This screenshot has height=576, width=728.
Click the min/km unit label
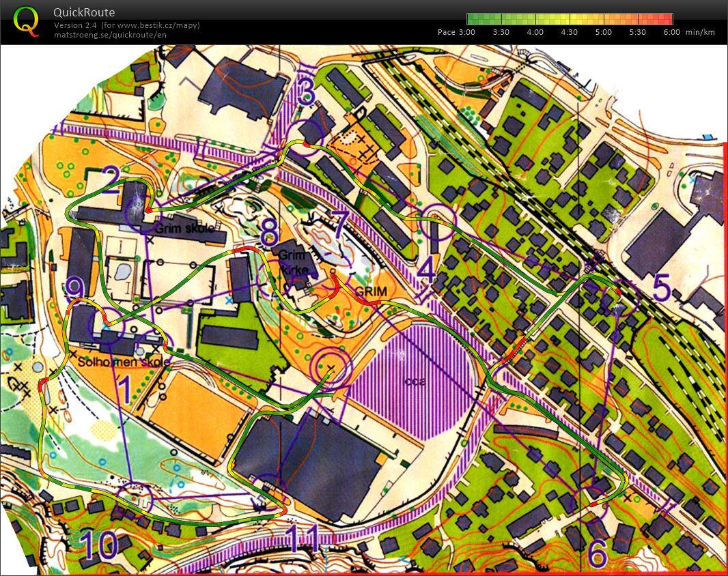tap(700, 32)
